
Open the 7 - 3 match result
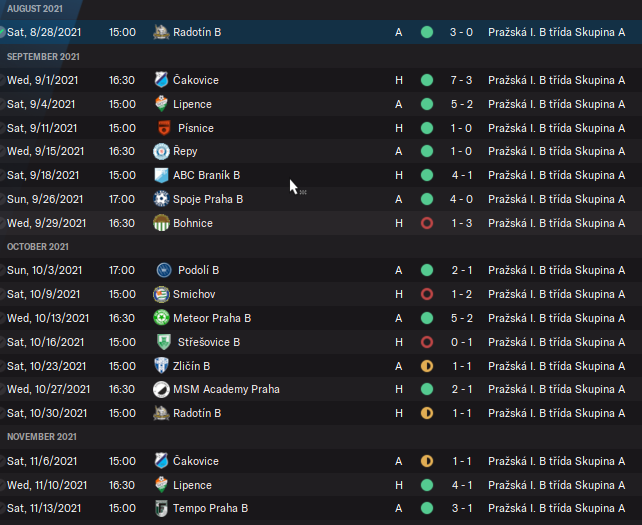461,80
